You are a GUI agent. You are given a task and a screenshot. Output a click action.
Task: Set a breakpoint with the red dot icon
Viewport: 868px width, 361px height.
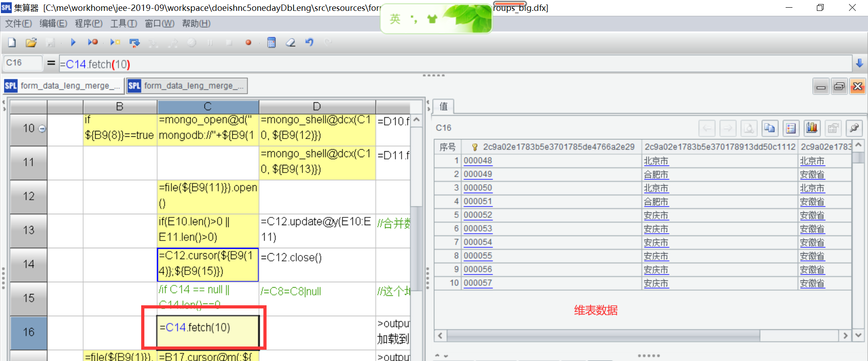pyautogui.click(x=248, y=43)
